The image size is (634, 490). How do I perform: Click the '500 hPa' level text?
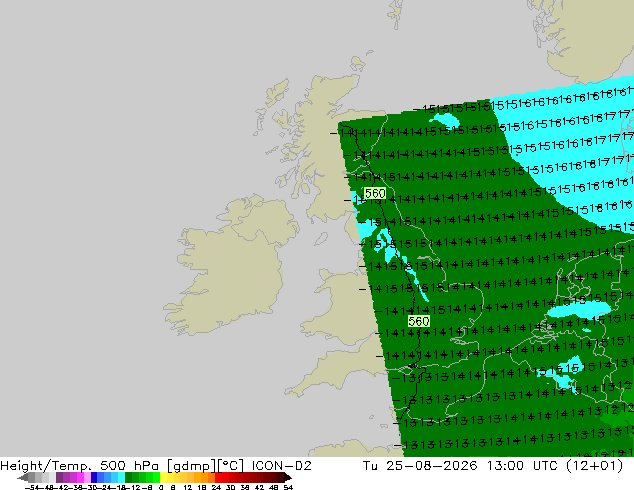coord(129,466)
